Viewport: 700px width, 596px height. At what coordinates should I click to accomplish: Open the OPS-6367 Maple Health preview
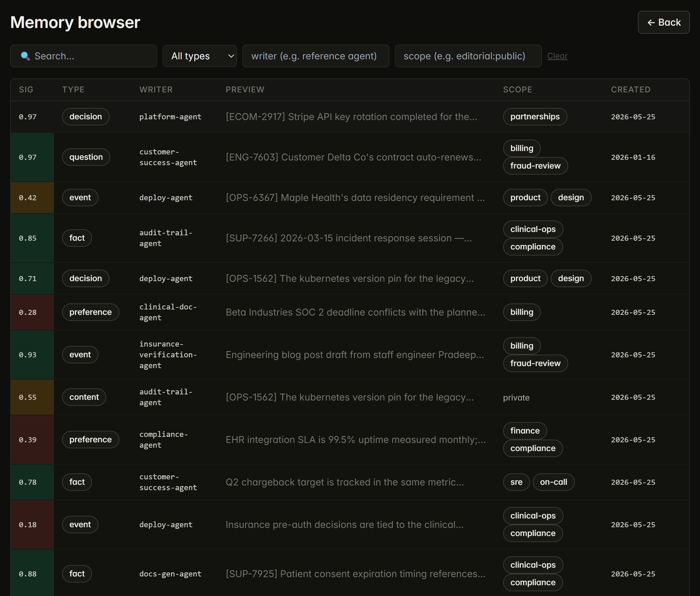click(x=355, y=198)
